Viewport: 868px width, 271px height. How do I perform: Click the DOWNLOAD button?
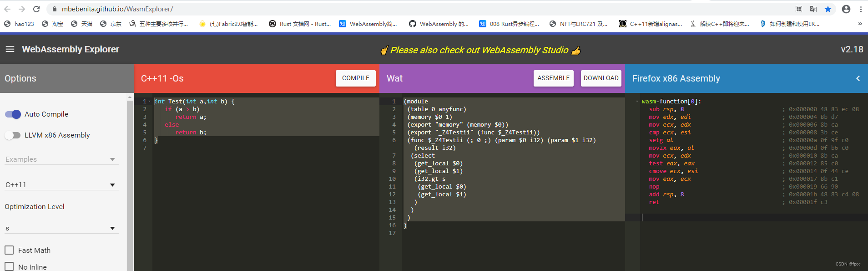point(601,78)
